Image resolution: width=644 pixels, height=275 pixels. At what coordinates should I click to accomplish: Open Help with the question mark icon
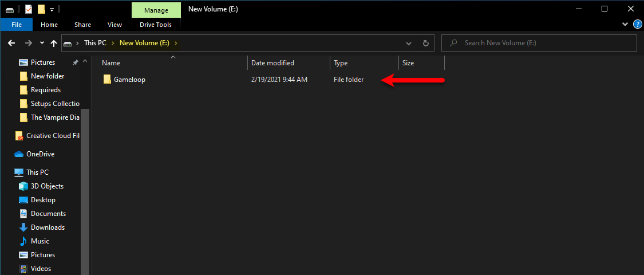point(638,25)
